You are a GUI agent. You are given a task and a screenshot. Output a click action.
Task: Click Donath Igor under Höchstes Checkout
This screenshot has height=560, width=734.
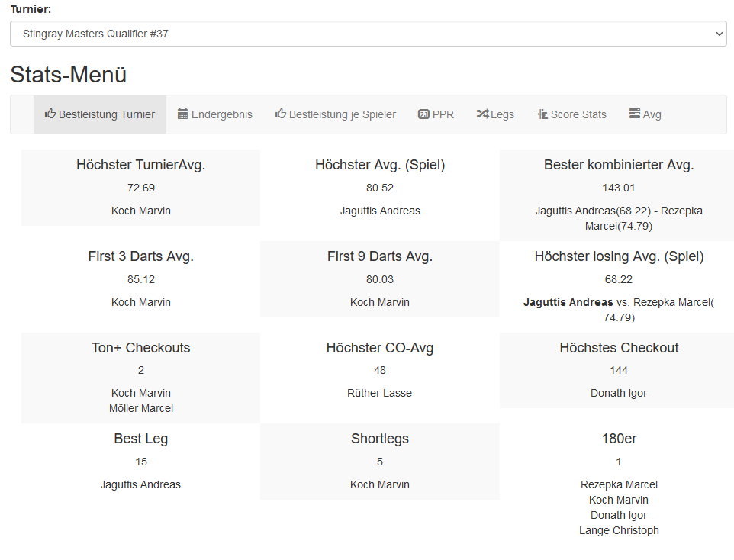(x=619, y=393)
